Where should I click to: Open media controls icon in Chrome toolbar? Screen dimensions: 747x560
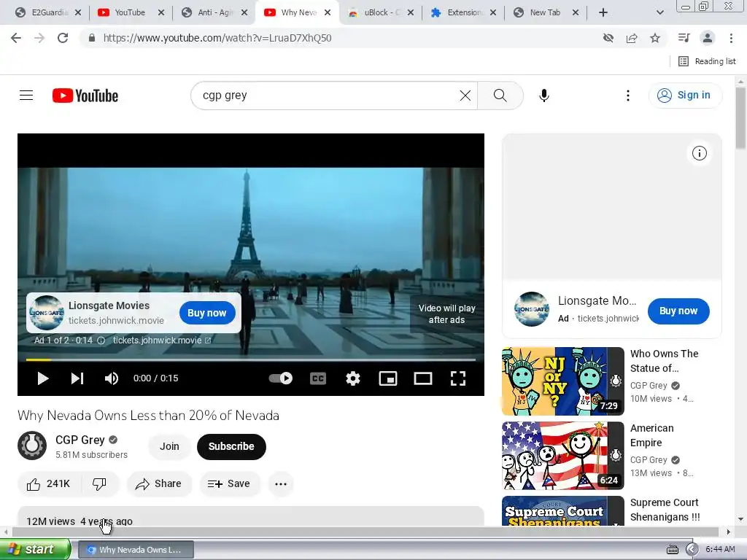(x=684, y=38)
